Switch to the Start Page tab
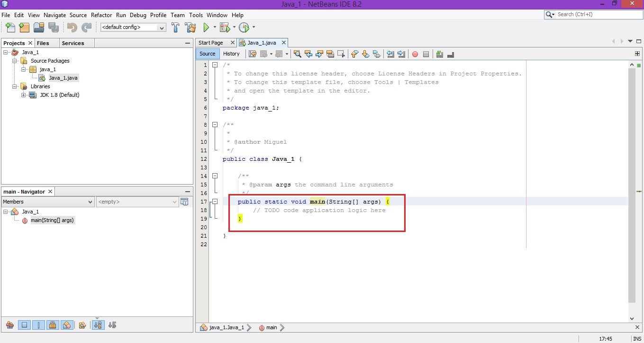Screen dimensions: 644x343 pyautogui.click(x=210, y=43)
